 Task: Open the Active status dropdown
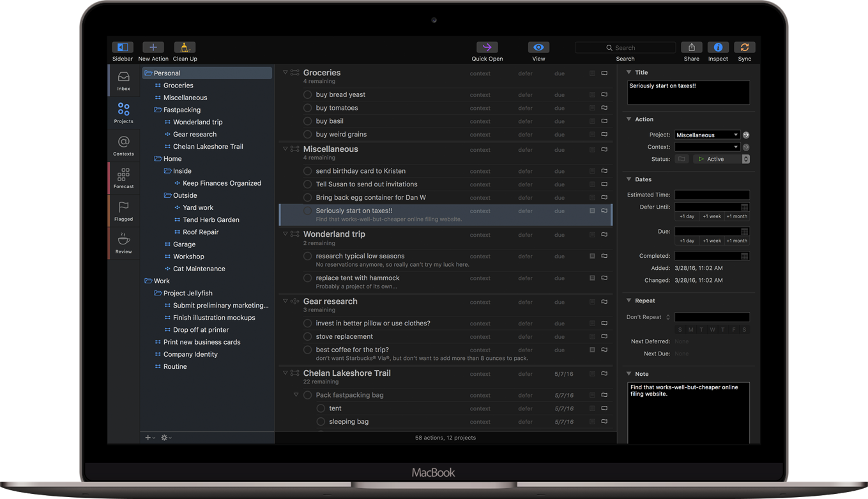721,159
